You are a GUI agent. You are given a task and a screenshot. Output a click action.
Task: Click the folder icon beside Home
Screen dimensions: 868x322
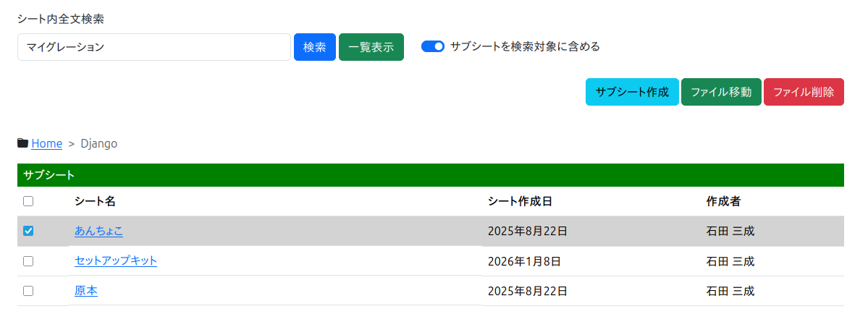[23, 143]
